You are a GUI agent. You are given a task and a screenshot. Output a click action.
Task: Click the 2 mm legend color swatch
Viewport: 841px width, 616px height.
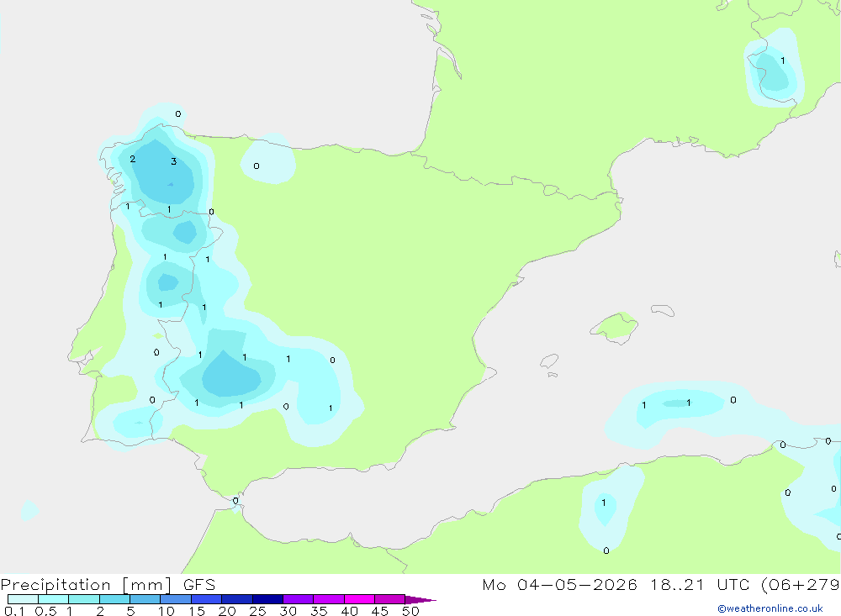click(x=114, y=599)
